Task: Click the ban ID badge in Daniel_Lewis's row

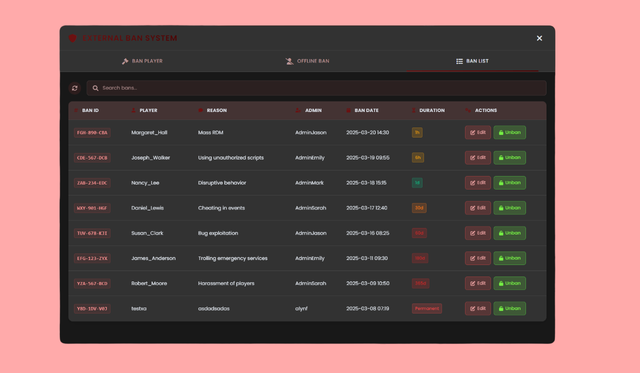Action: 92,208
